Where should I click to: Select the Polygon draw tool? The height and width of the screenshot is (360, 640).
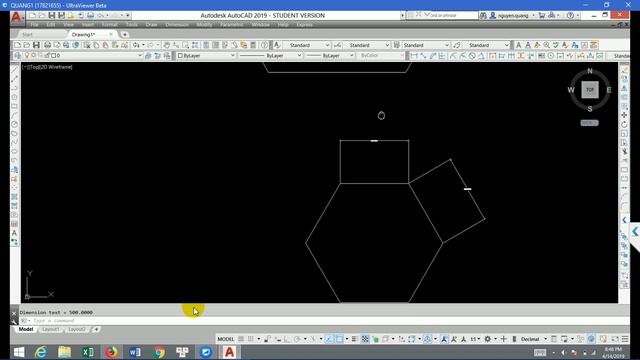pos(15,97)
